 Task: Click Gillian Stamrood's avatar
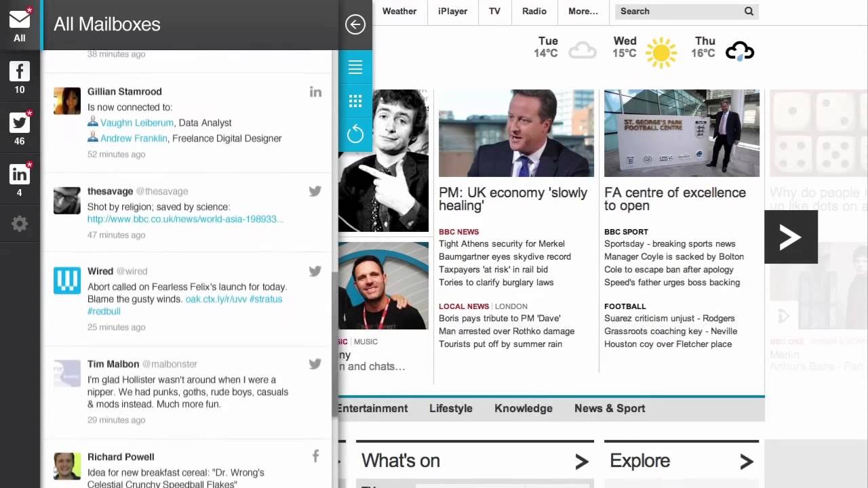click(x=67, y=101)
